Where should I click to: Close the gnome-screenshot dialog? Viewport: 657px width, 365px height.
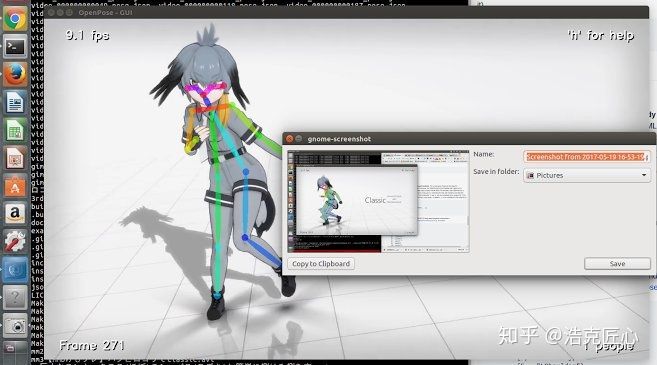[x=289, y=139]
